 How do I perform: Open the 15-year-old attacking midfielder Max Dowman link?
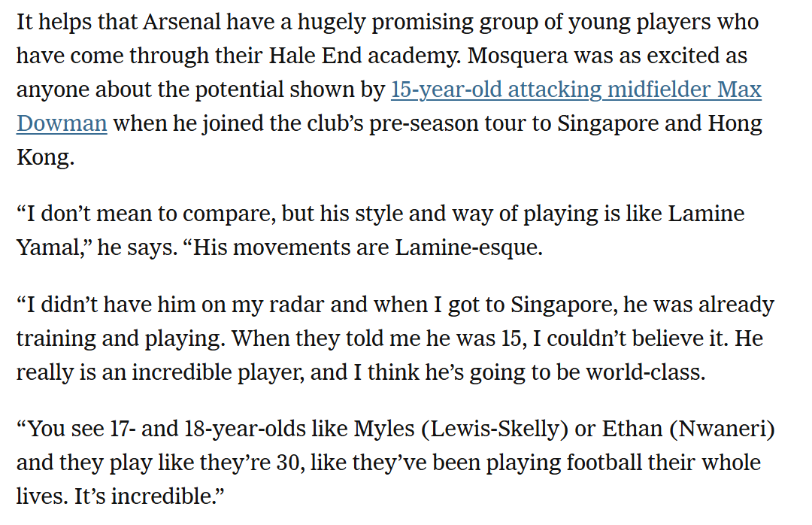point(576,90)
